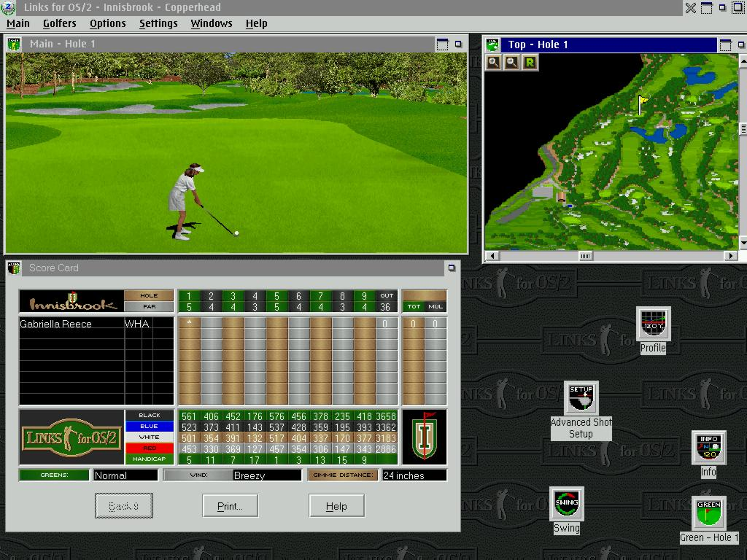This screenshot has height=560, width=747.
Task: Click the WHA tee entry next to golfer
Action: tap(136, 324)
